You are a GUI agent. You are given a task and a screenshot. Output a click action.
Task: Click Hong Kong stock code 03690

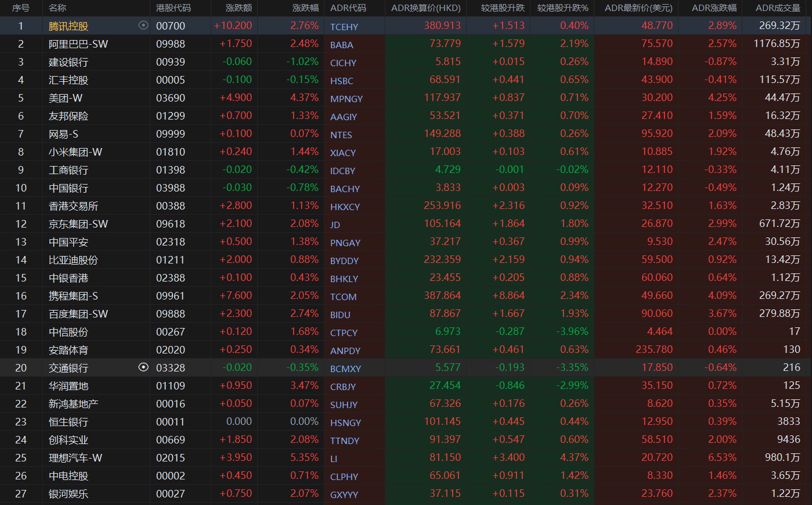pos(171,98)
